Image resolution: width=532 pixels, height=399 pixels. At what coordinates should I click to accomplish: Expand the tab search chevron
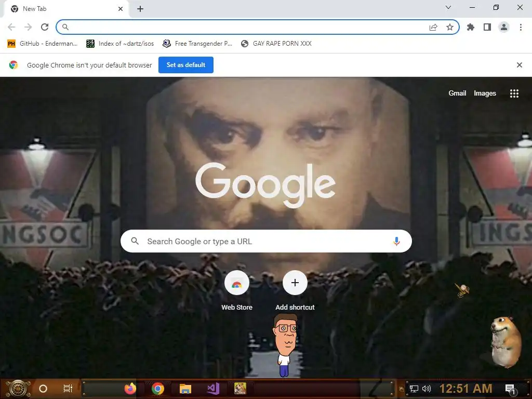pos(448,7)
